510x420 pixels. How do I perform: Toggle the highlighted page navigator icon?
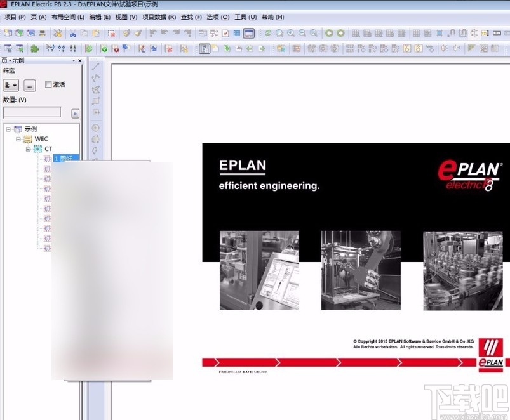tap(205, 49)
